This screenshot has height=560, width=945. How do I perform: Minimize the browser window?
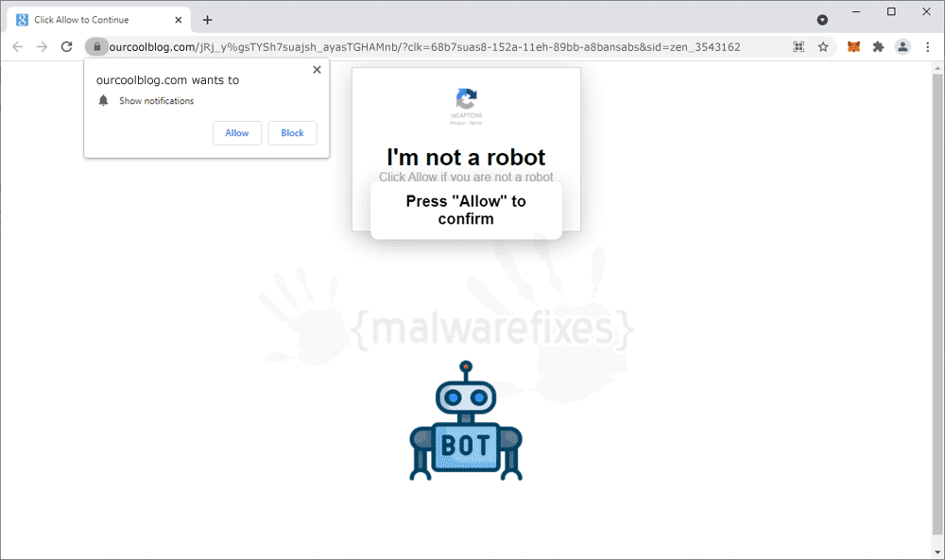click(856, 11)
